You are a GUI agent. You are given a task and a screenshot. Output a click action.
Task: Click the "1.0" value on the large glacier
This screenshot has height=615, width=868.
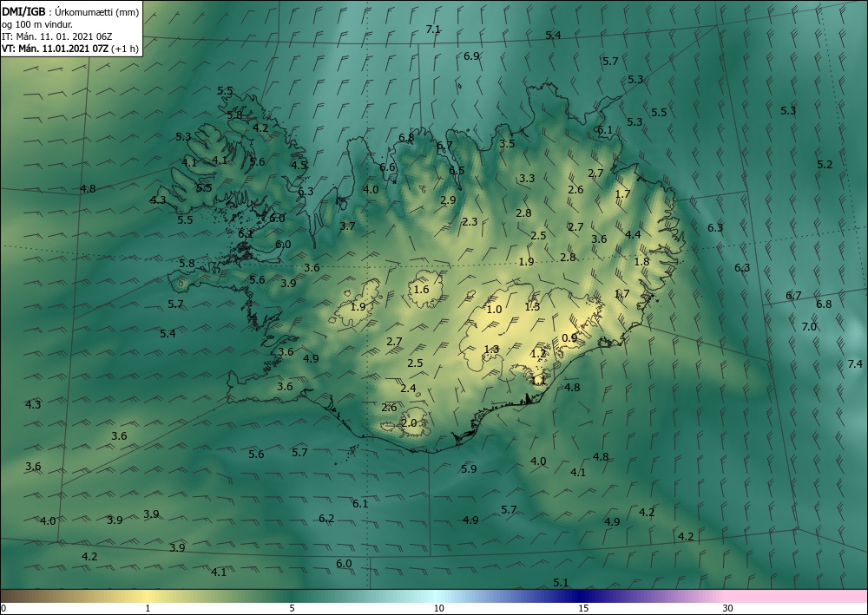pos(494,309)
